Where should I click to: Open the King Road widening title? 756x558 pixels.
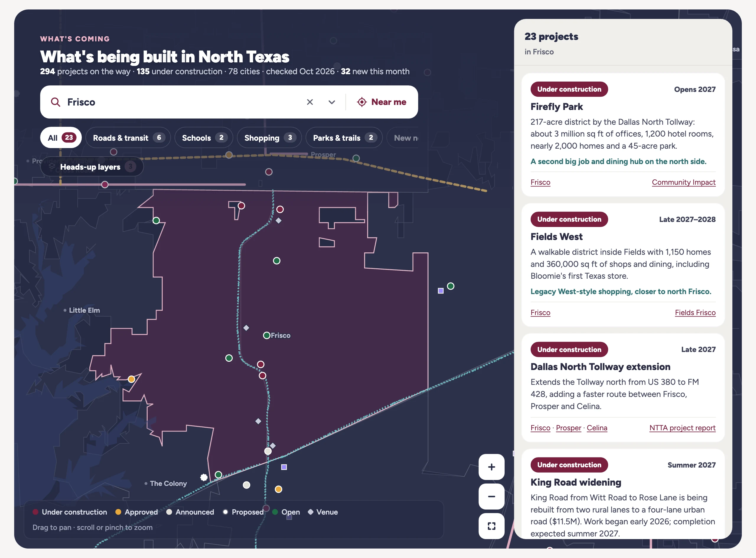[576, 482]
